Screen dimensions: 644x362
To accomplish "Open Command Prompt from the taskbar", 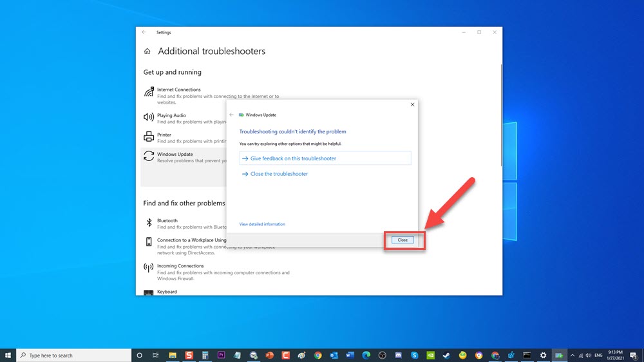I will tap(527, 356).
